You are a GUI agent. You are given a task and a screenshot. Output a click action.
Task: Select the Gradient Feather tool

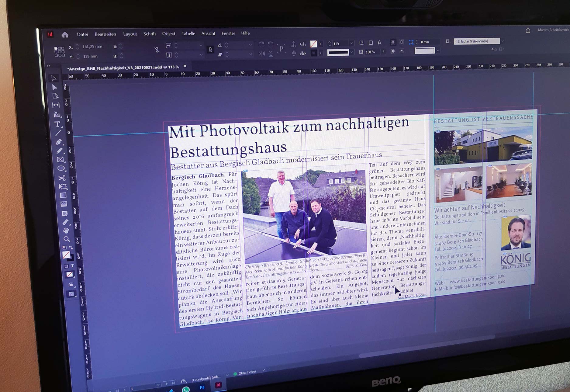pos(64,204)
